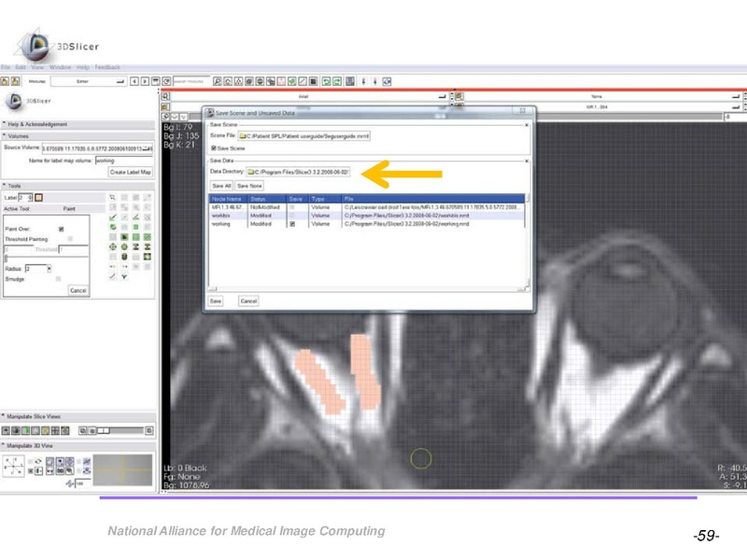Click the four-pane grid icon in Manipulate Slice Views
This screenshot has width=747, height=560.
point(55,430)
